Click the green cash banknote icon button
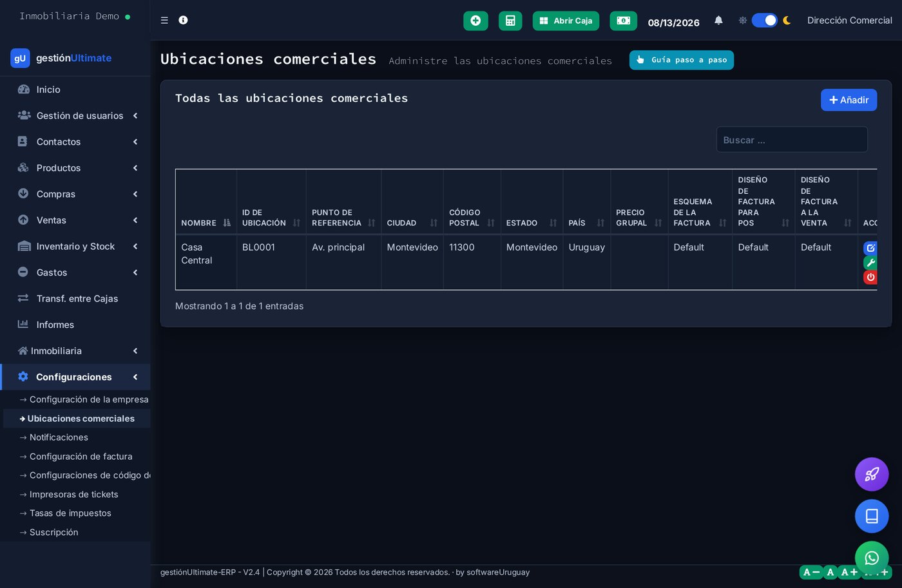 click(x=623, y=21)
